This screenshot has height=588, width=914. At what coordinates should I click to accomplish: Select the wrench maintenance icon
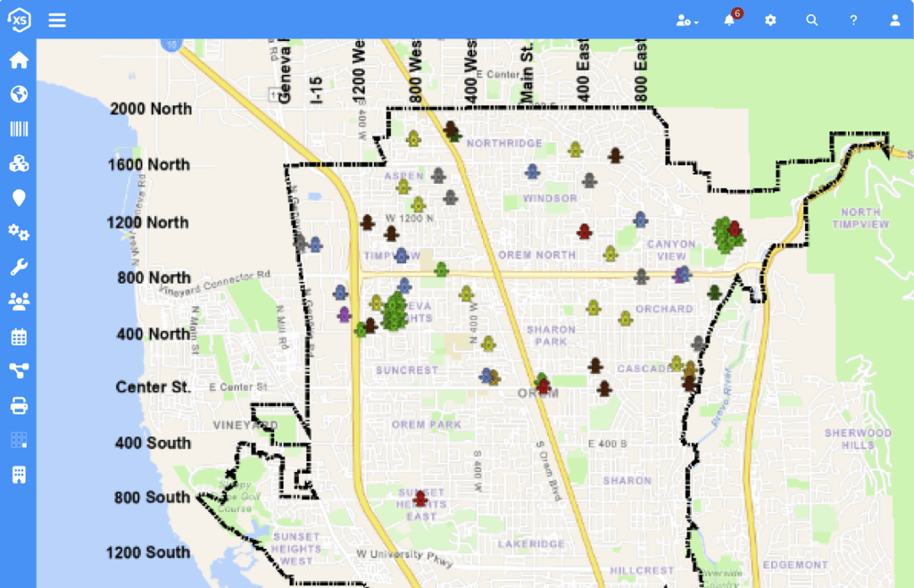[19, 268]
